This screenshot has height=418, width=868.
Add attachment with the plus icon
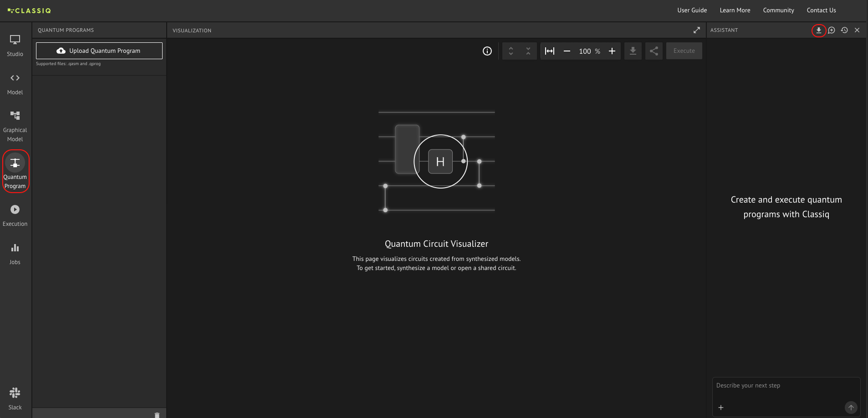point(721,408)
